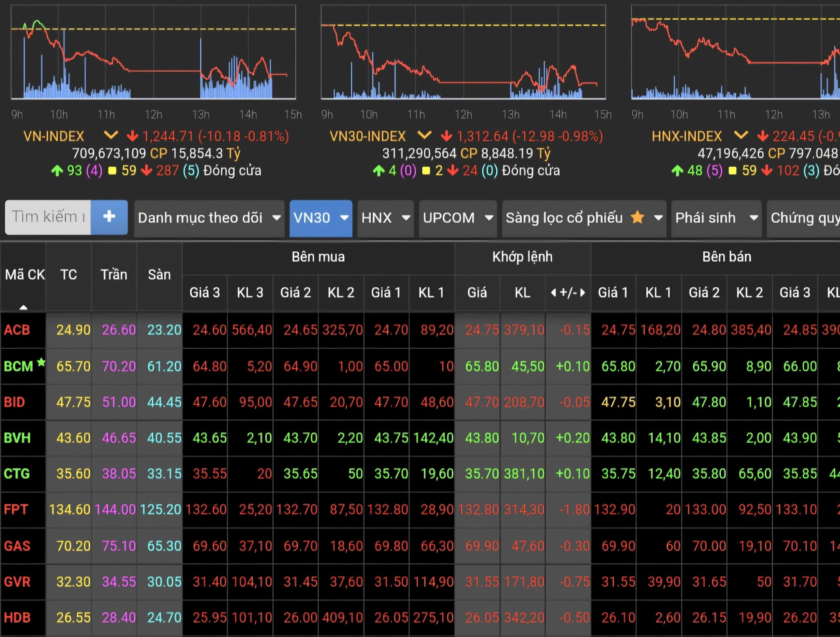Click the VN-INDEX label
The width and height of the screenshot is (840, 637).
54,136
